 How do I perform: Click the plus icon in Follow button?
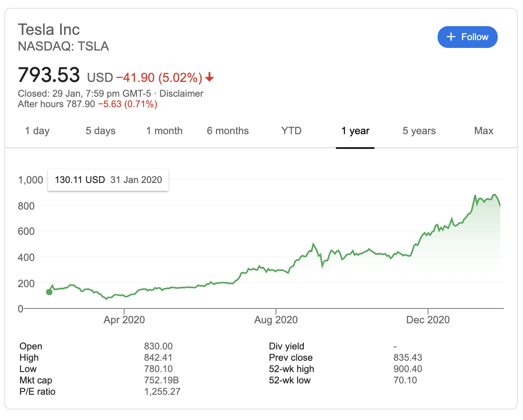(451, 37)
